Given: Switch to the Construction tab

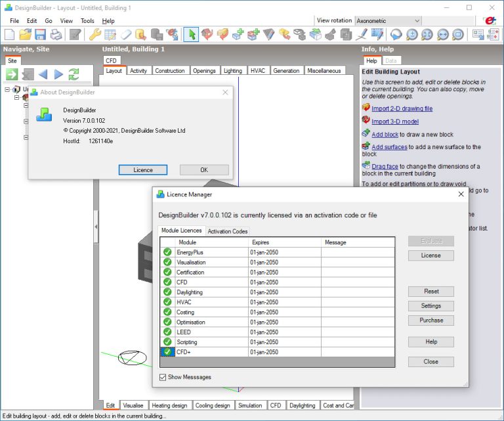Looking at the screenshot, I should [x=170, y=71].
